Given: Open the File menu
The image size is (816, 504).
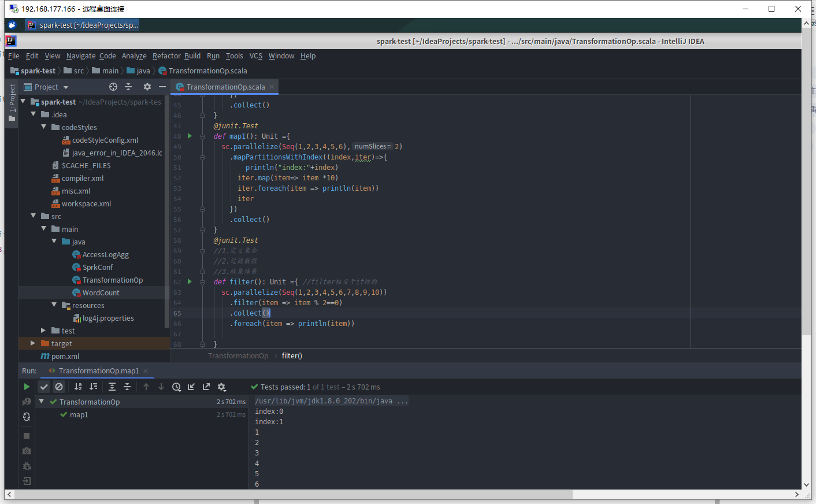Looking at the screenshot, I should coord(14,56).
